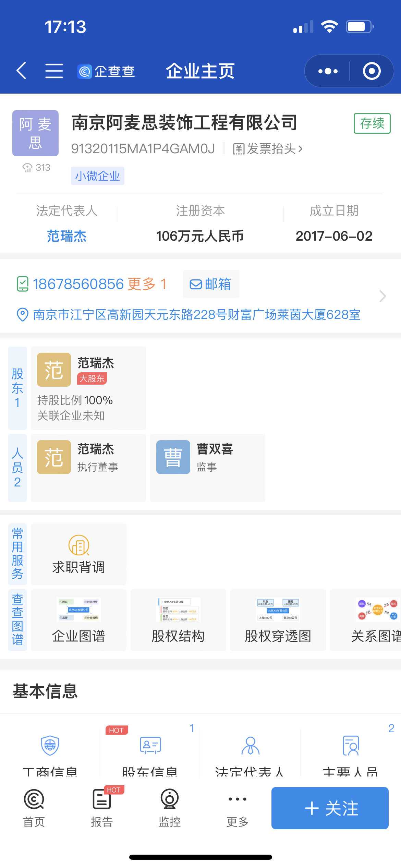Viewport: 401px width, 868px height.
Task: Open legal representative 范瑞杰 link
Action: point(66,236)
